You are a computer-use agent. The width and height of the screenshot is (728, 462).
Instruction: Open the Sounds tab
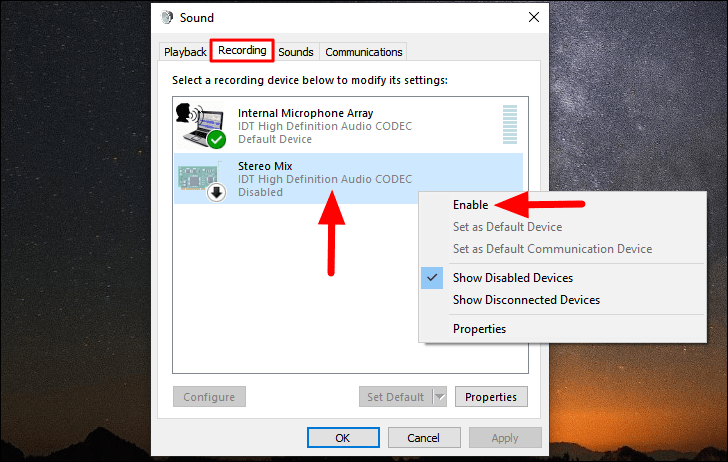(x=296, y=52)
